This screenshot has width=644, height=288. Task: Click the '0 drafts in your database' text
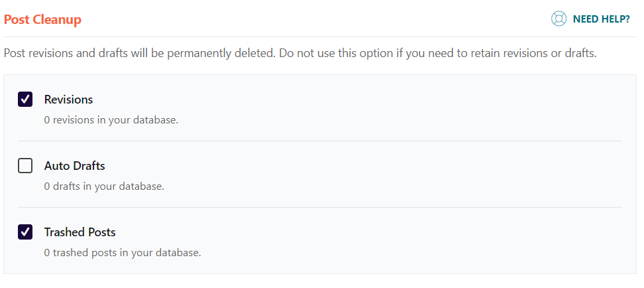pyautogui.click(x=104, y=186)
